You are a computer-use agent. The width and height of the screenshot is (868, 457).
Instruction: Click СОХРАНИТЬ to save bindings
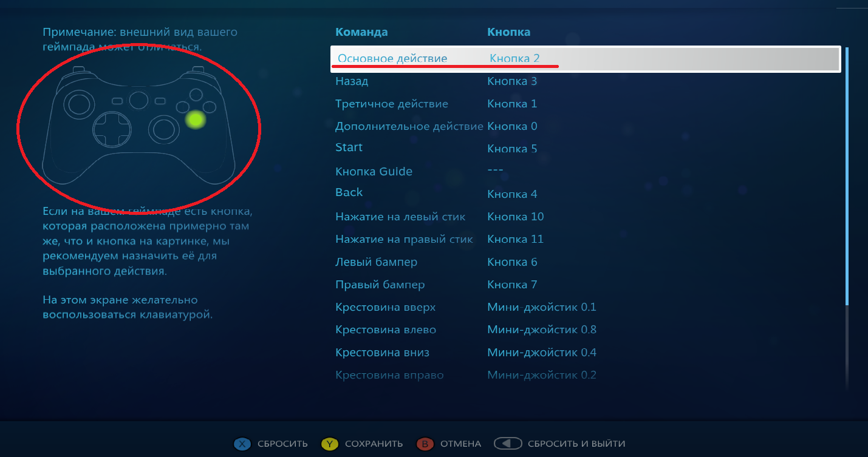374,444
